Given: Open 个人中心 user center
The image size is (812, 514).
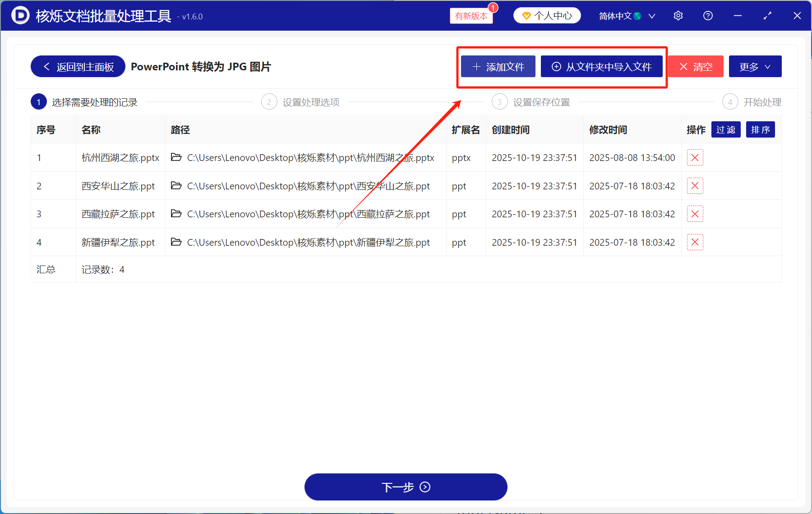Looking at the screenshot, I should click(547, 16).
